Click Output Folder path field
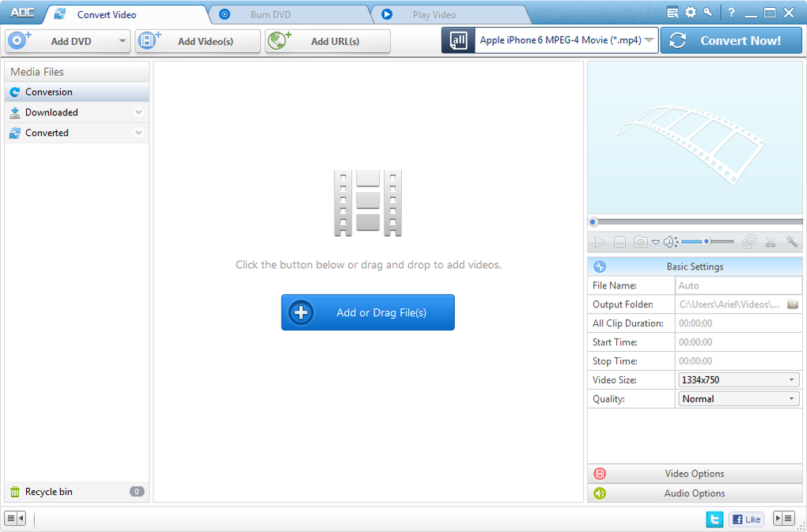Viewport: 807px width, 532px height. [731, 304]
